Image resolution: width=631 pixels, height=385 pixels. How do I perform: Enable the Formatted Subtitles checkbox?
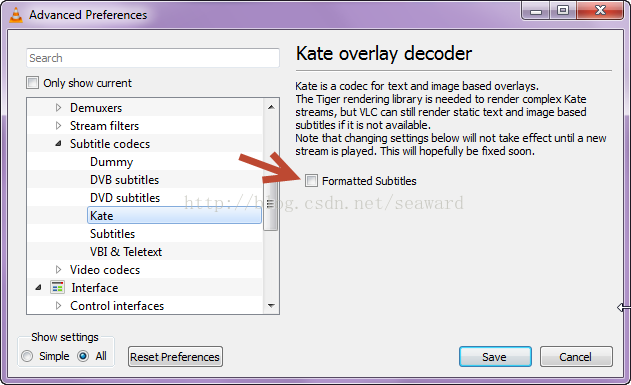[x=311, y=181]
